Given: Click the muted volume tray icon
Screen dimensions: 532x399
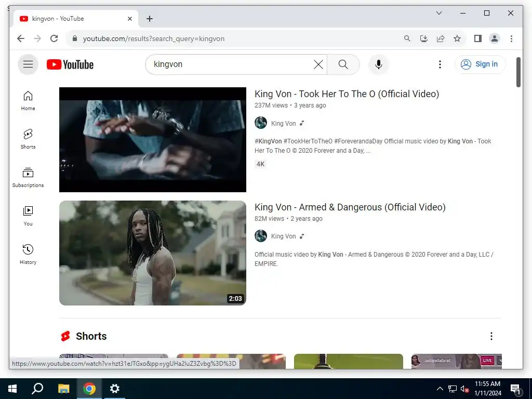Looking at the screenshot, I should pos(464,389).
